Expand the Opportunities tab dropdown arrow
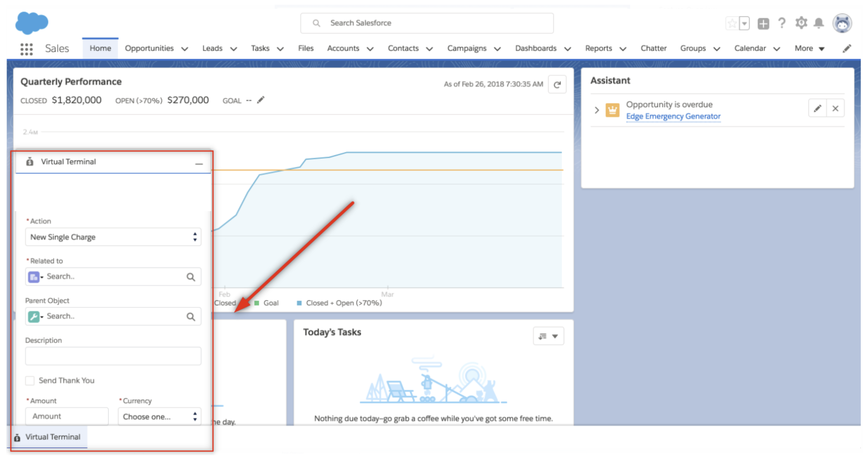 pos(184,49)
